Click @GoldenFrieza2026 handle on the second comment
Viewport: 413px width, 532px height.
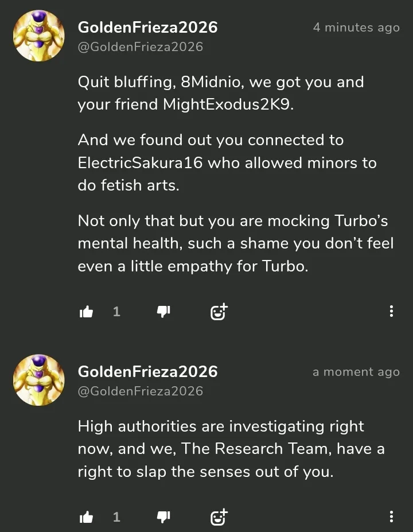140,391
